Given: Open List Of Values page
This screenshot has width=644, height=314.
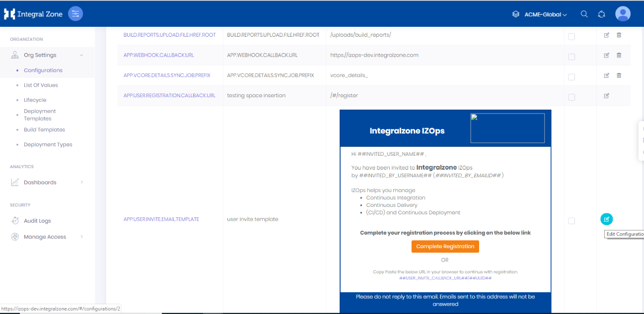Looking at the screenshot, I should click(x=41, y=85).
